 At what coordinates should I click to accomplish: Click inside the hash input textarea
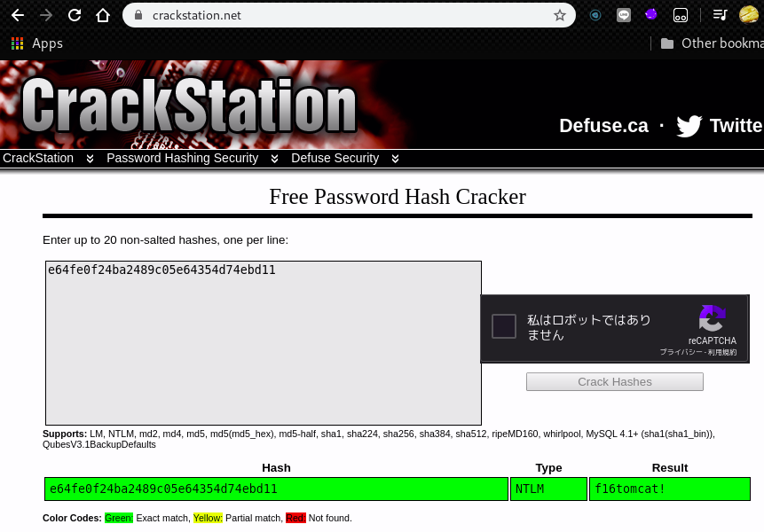point(264,343)
